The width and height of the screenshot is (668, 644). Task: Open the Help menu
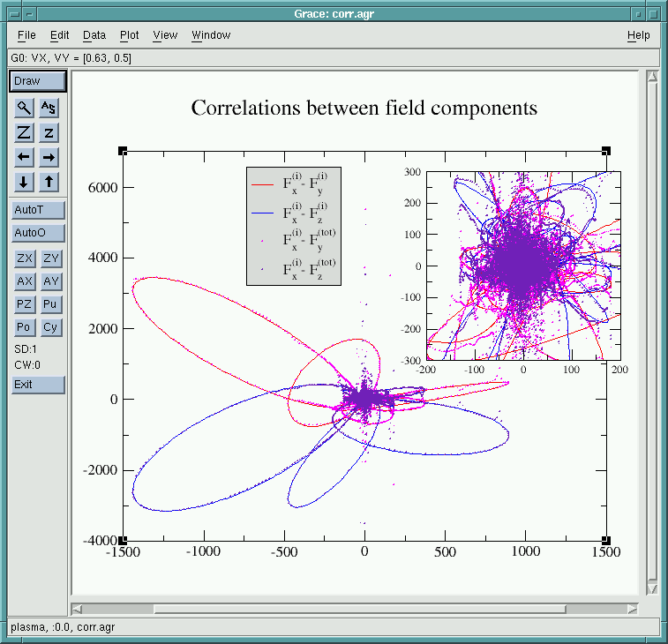pos(638,35)
